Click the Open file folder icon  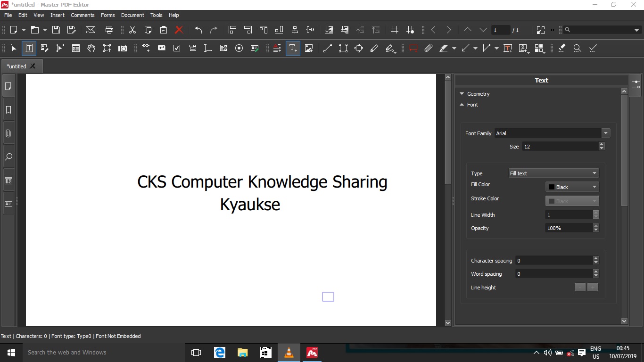[x=35, y=30]
